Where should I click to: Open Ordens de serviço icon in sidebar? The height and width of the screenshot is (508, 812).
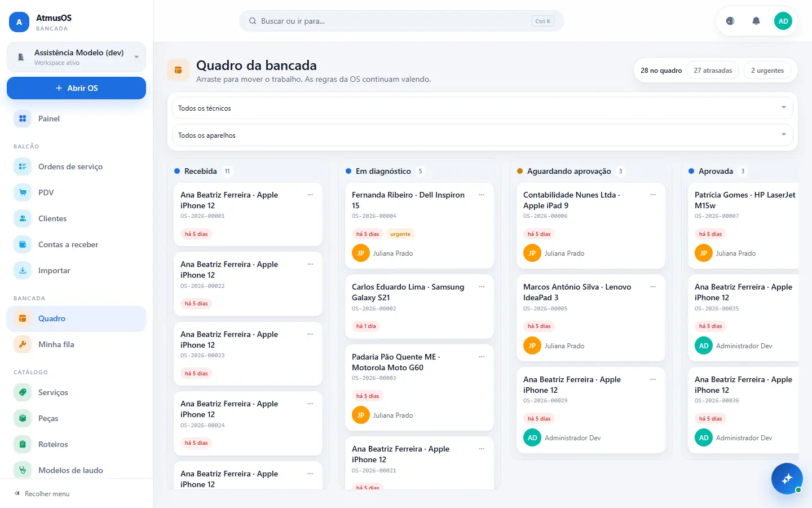[23, 167]
